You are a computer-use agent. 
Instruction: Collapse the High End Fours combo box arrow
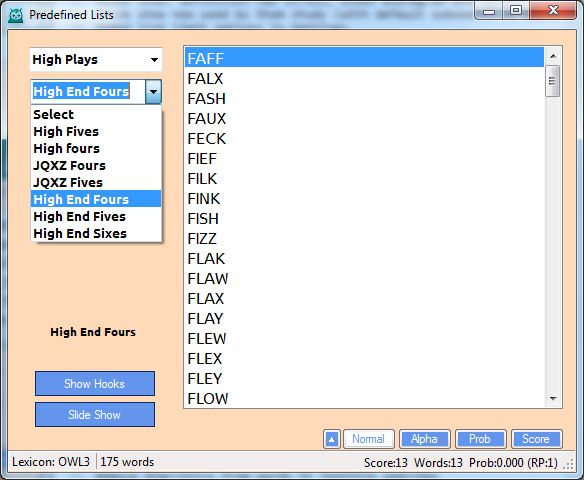pyautogui.click(x=153, y=92)
